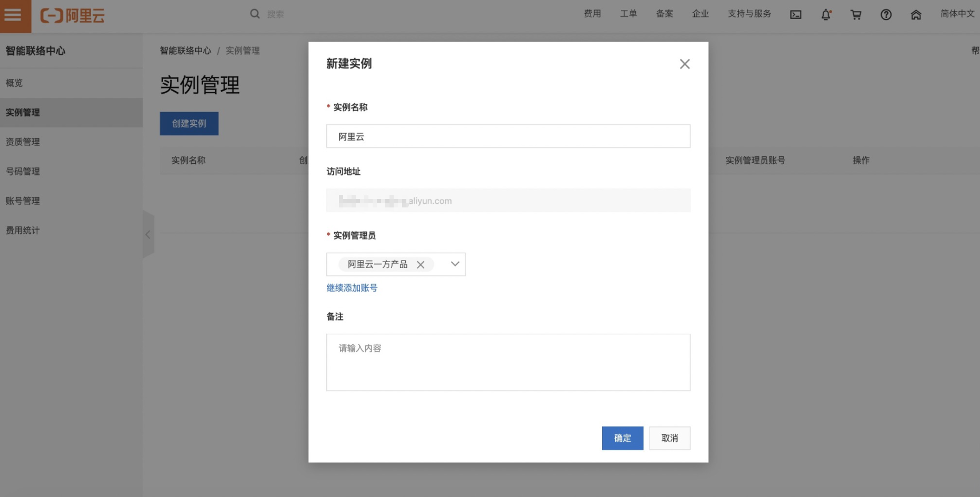980x497 pixels.
Task: Open the 费用 menu
Action: coord(592,14)
